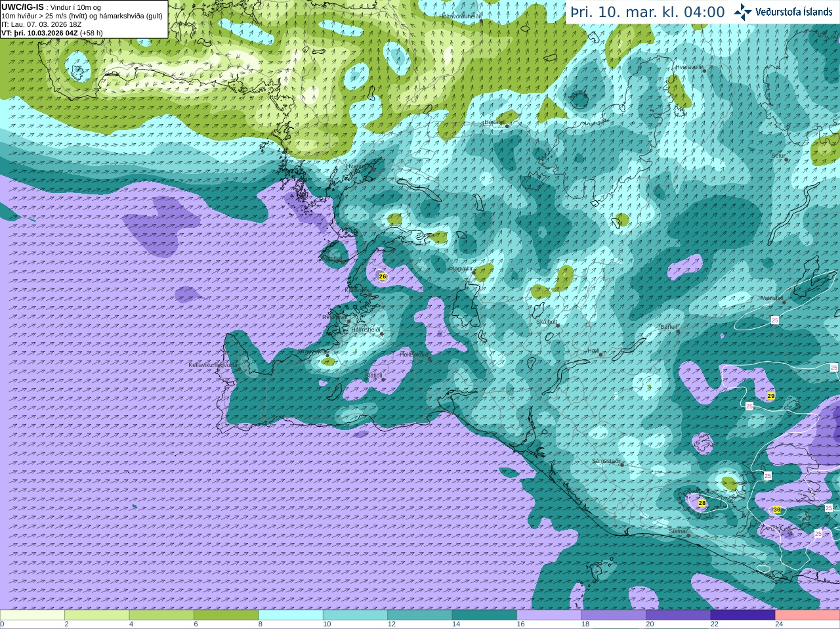Click the yellow 28 gust marker
The image size is (840, 629).
702,503
